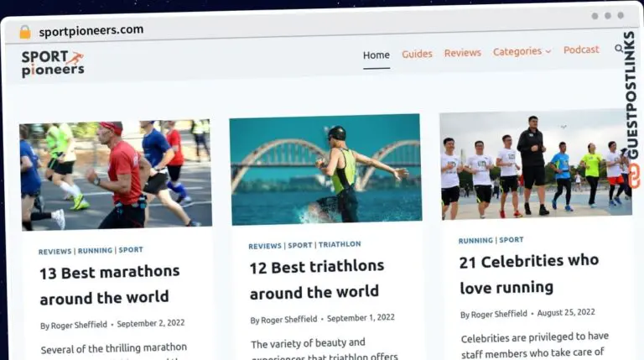This screenshot has height=360, width=644.
Task: Click the 'September 2, 2022' date
Action: [151, 323]
